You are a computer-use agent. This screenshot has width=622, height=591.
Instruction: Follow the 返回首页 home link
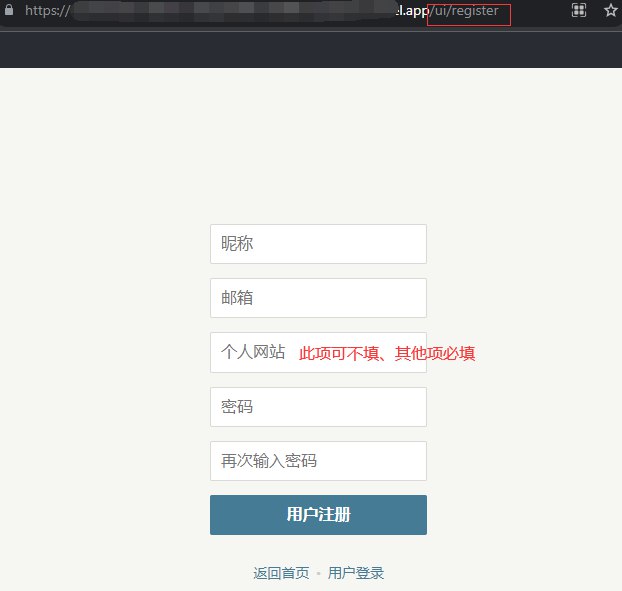tap(281, 573)
